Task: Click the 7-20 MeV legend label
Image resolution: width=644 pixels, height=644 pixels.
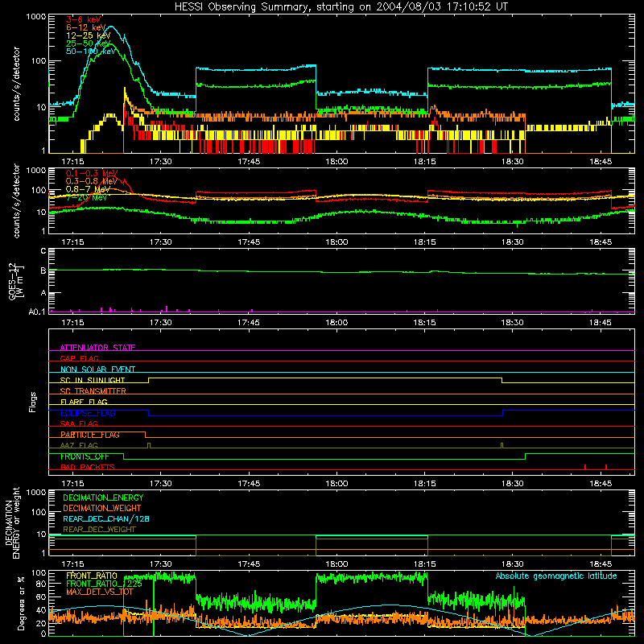Action: [x=87, y=197]
